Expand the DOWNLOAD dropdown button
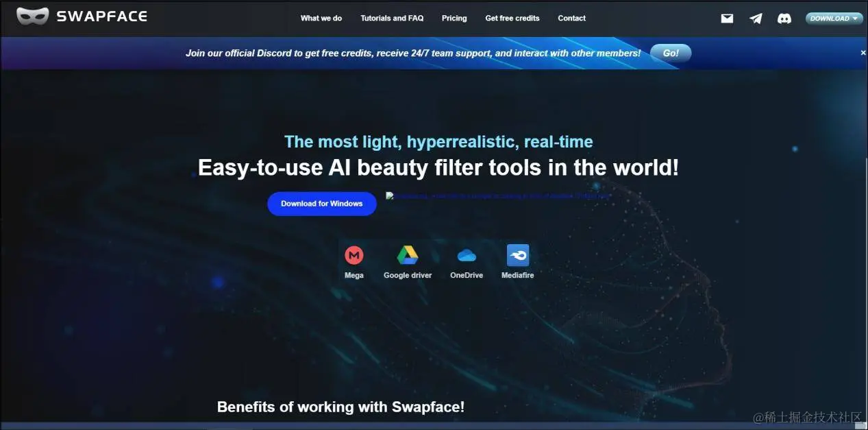This screenshot has width=868, height=430. click(834, 19)
